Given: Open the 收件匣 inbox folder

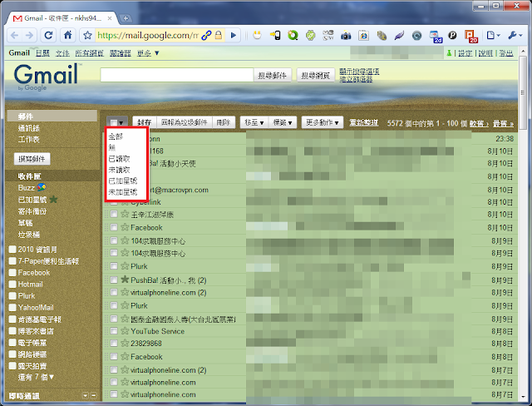Looking at the screenshot, I should (30, 176).
